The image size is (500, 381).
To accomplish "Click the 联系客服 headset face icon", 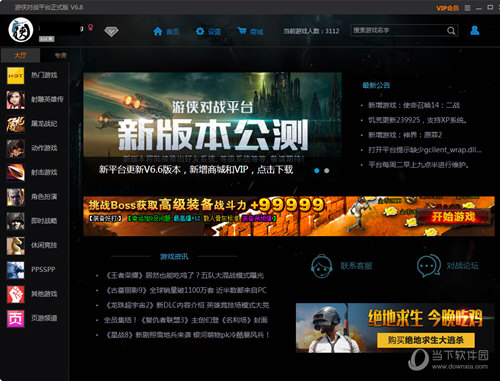I will [321, 266].
